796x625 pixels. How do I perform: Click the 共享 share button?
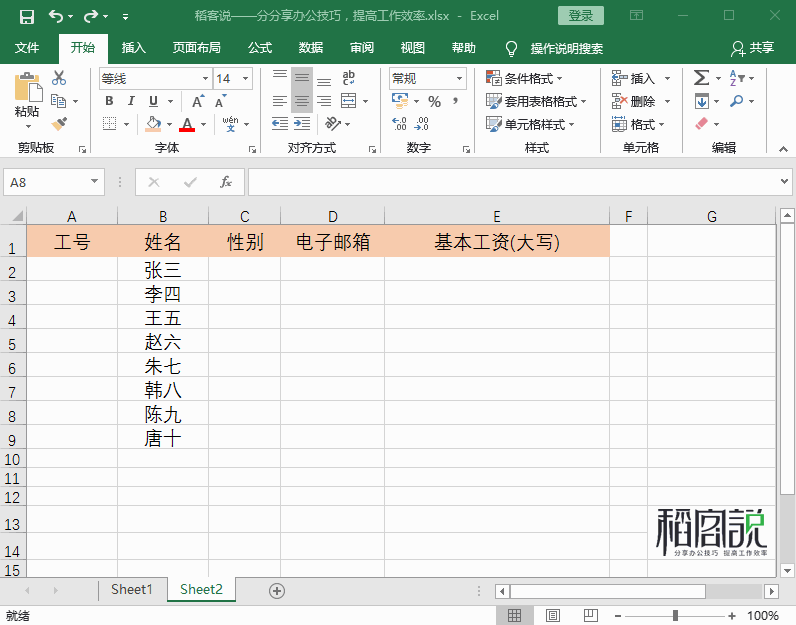pyautogui.click(x=753, y=48)
